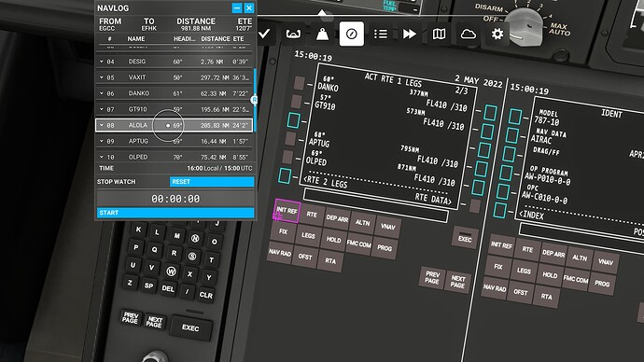Open the weather cloud toolbar icon
Screen dimensions: 644x362
(468, 35)
